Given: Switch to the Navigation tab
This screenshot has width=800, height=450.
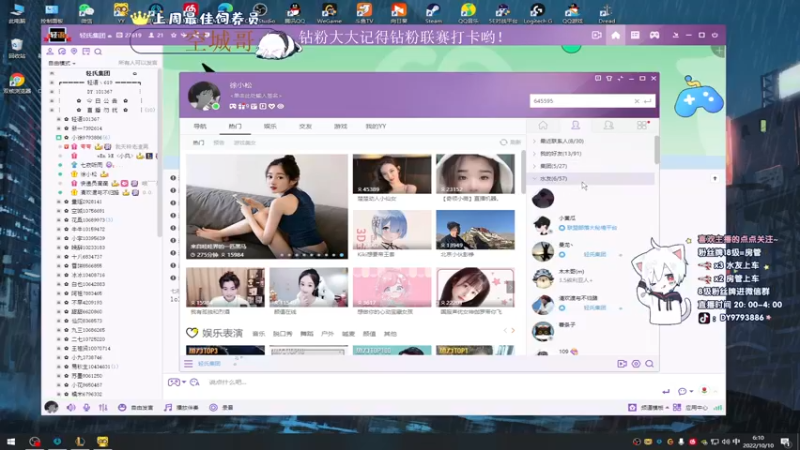Looking at the screenshot, I should click(x=200, y=126).
